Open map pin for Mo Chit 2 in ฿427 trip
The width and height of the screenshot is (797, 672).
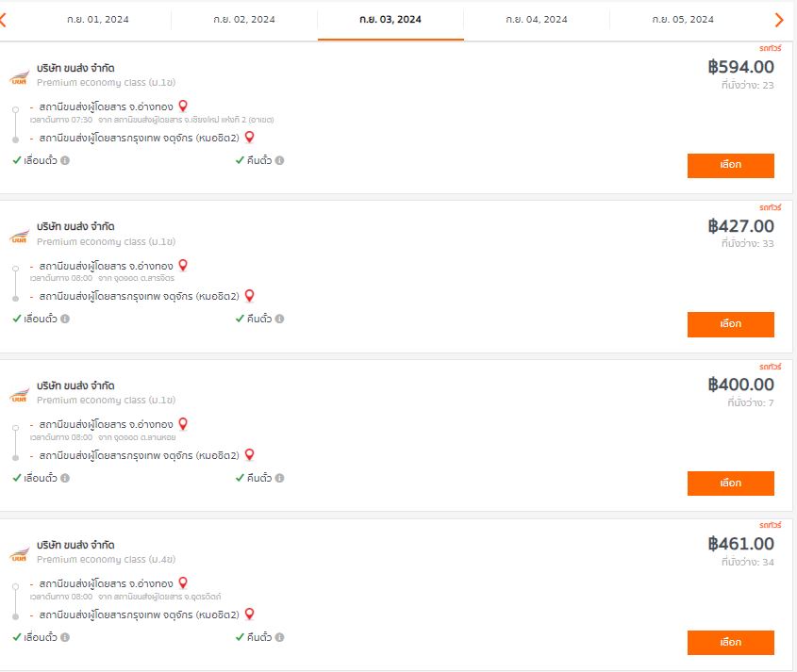[249, 296]
